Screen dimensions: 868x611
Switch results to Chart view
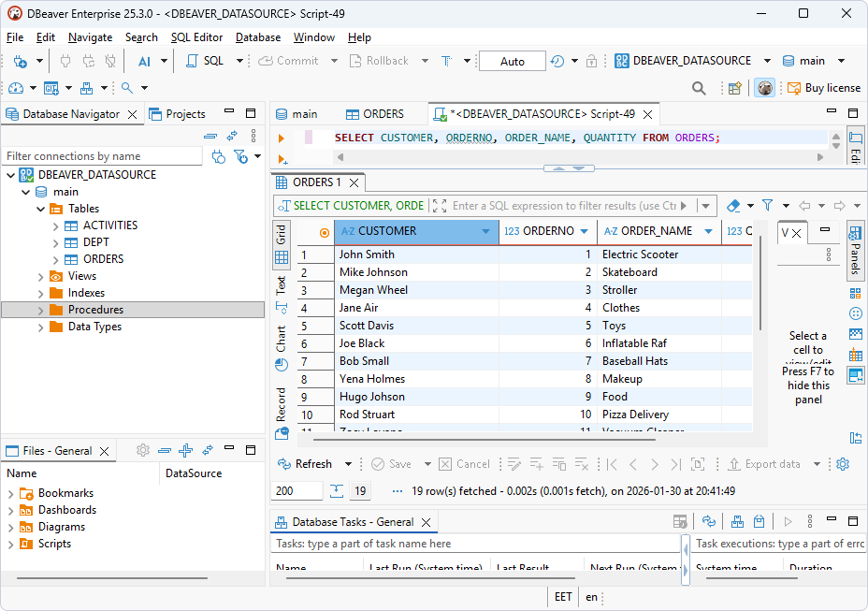[281, 337]
